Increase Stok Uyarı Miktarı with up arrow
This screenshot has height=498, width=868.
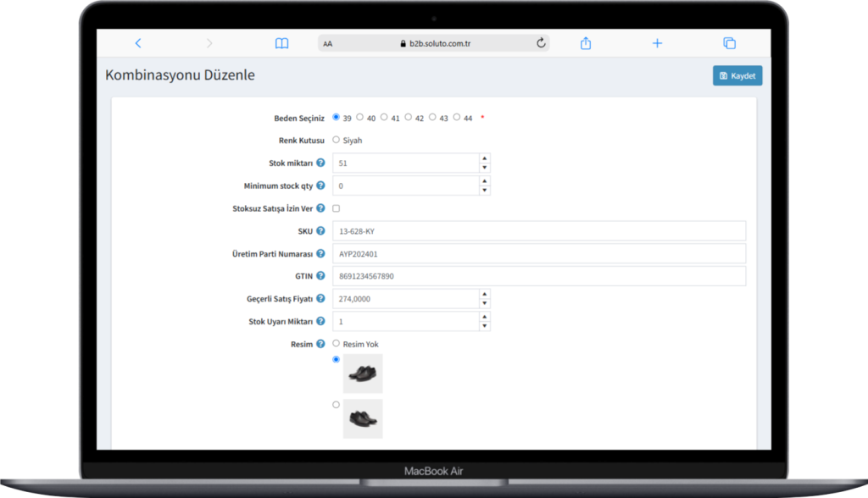[x=484, y=317]
